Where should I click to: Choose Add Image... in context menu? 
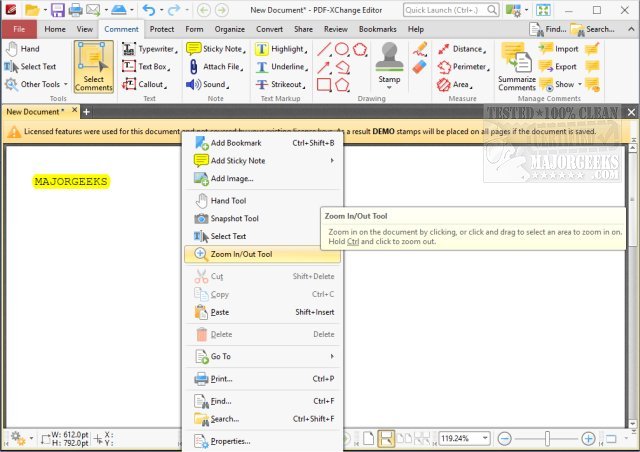tap(262, 178)
